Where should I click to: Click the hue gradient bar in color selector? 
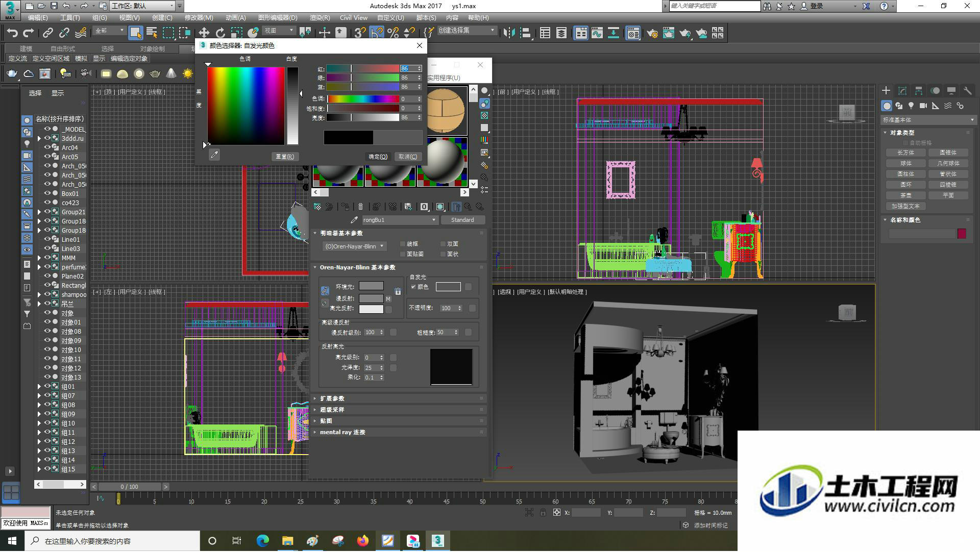(x=363, y=98)
